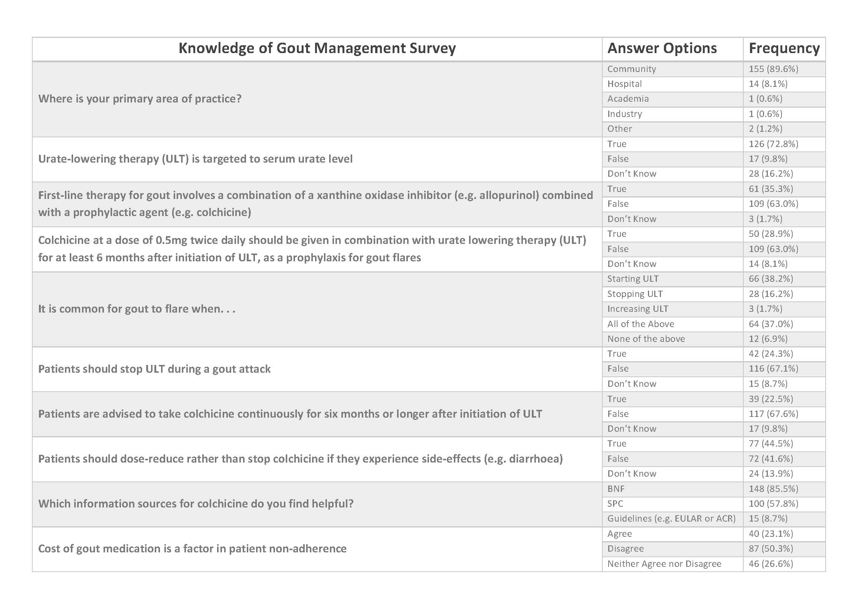
Task: Click the 'Guidelines (e.g. EULAR or ACR)' option
Action: click(x=671, y=519)
